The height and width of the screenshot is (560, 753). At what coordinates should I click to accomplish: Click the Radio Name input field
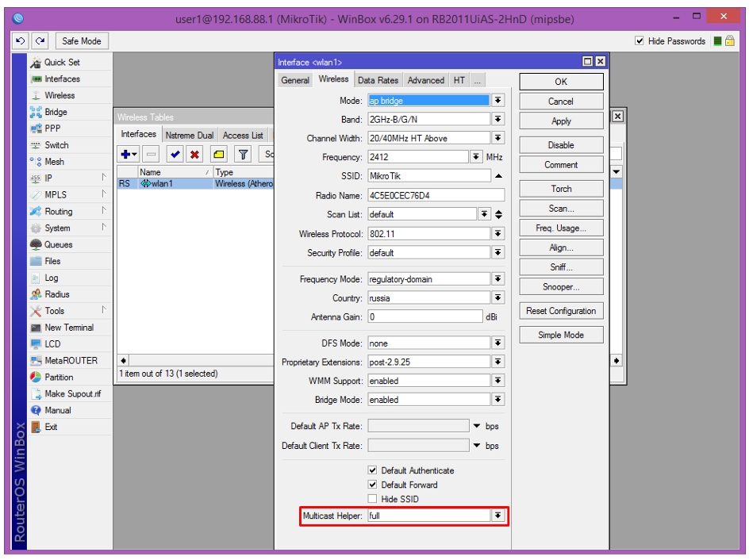point(436,195)
